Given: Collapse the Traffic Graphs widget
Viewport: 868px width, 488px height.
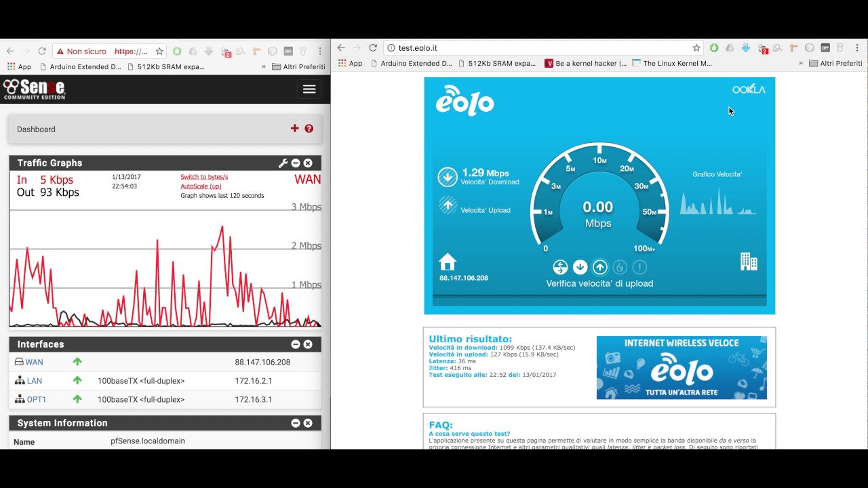Looking at the screenshot, I should [x=296, y=163].
